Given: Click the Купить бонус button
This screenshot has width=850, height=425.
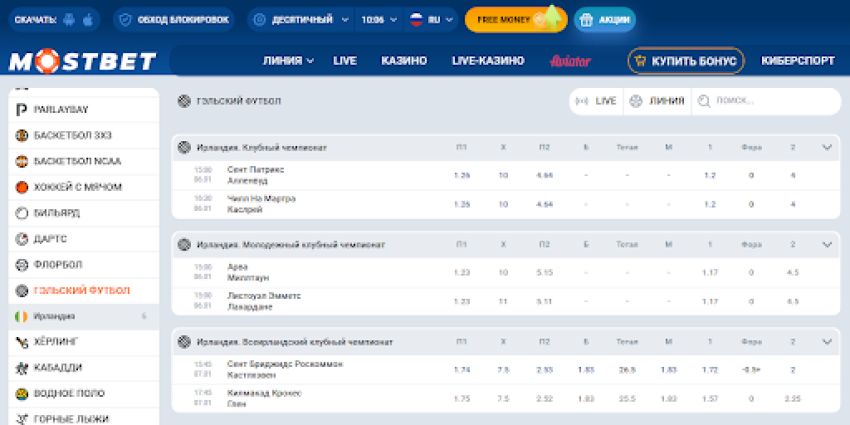Looking at the screenshot, I should coord(686,61).
